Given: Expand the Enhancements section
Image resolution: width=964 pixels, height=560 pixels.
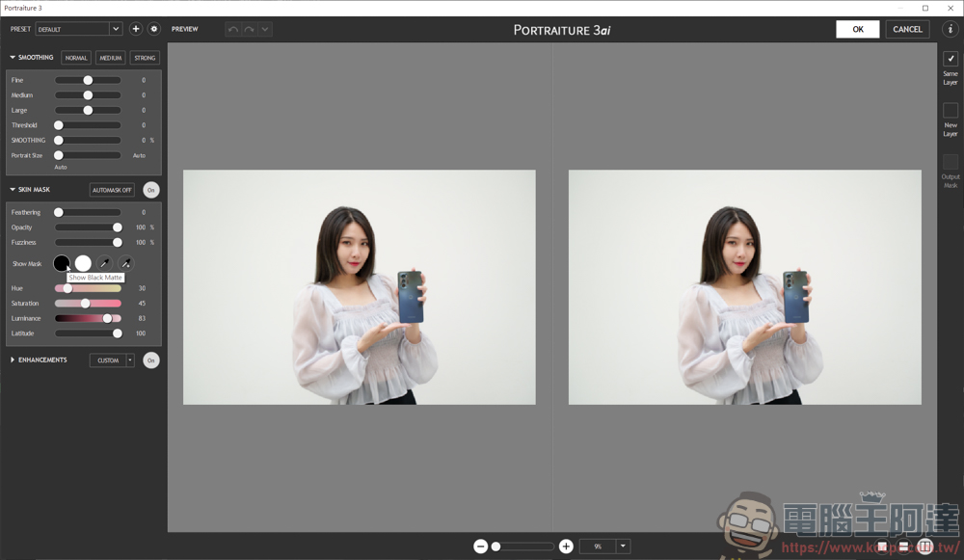Looking at the screenshot, I should 13,360.
